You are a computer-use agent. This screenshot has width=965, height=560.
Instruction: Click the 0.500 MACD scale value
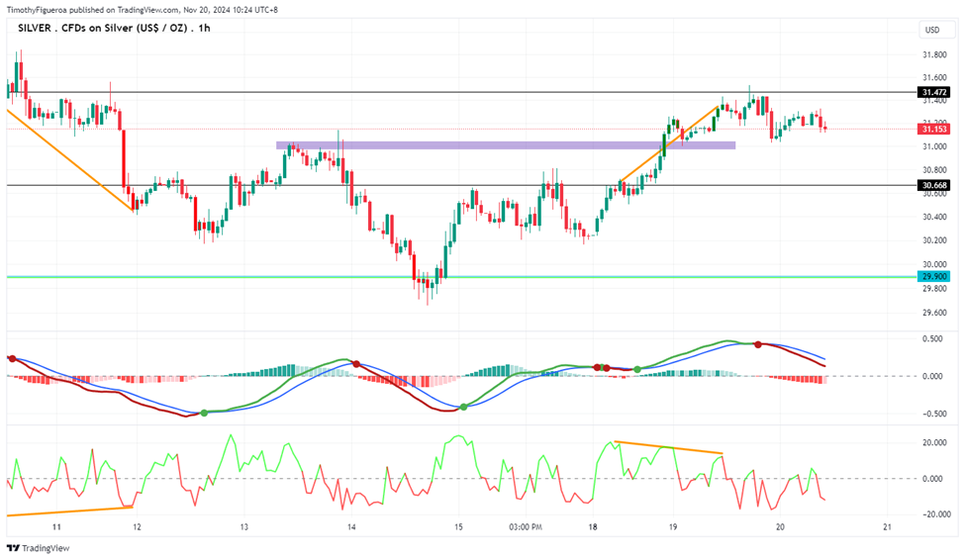(x=933, y=339)
